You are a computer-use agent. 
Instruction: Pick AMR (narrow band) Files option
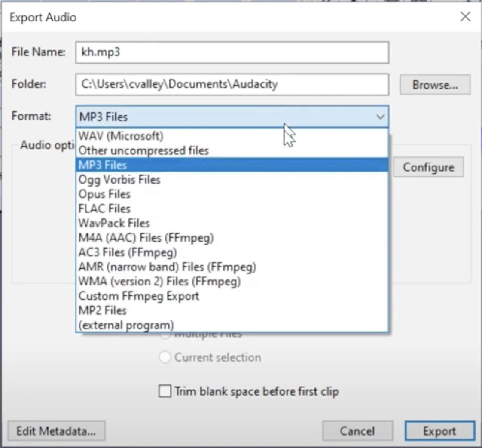167,267
